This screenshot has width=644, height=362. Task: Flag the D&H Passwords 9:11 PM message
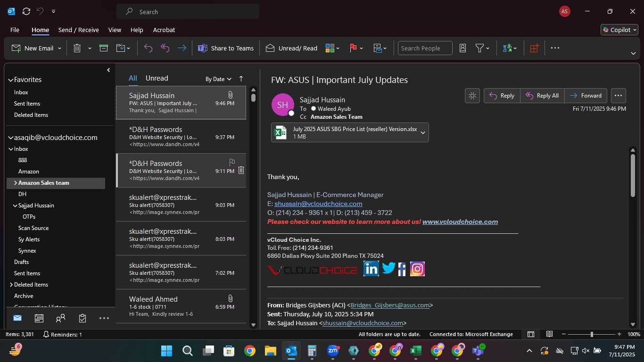[232, 162]
